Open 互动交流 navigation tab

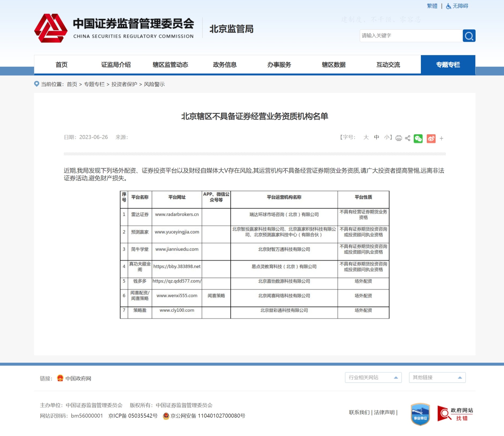(388, 65)
